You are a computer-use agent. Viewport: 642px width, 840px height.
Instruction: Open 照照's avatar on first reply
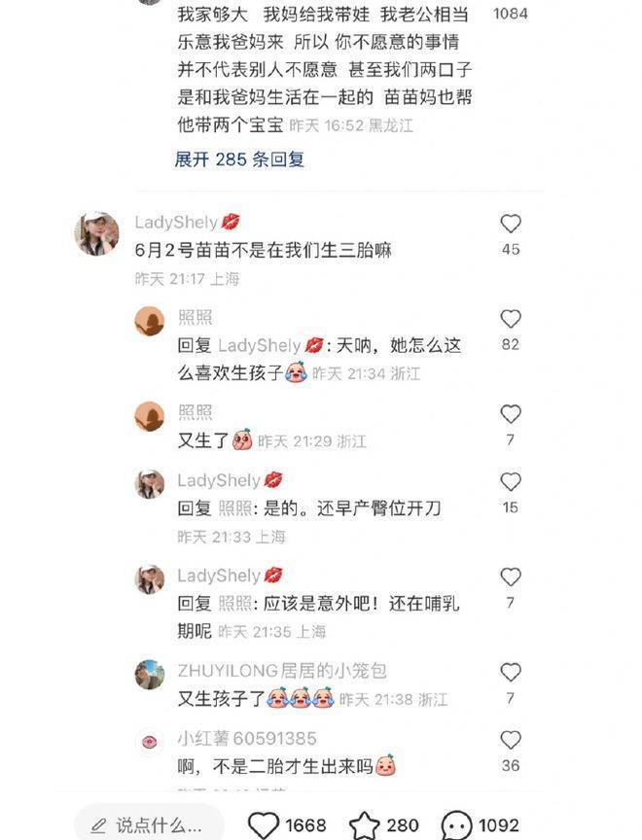[x=150, y=322]
